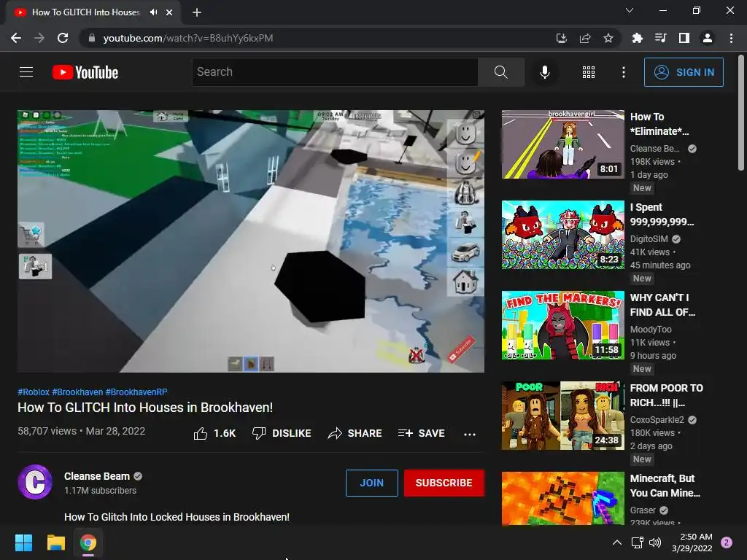Open more actions ellipsis under video
The height and width of the screenshot is (560, 747).
point(470,434)
